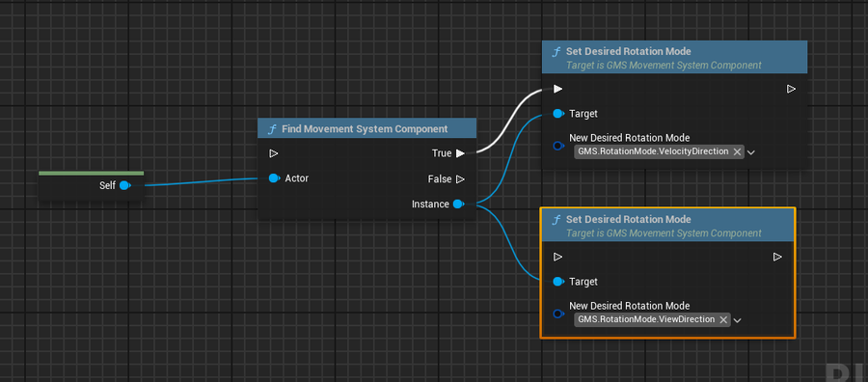Viewport: 868px width, 382px height.
Task: Click Find Movement System Component exec input pin
Action: (x=274, y=153)
